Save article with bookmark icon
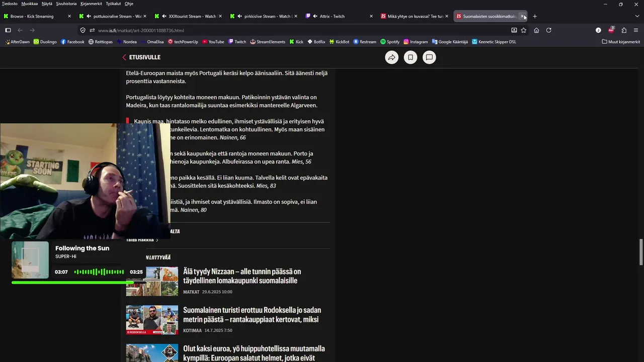The height and width of the screenshot is (362, 644). point(411,57)
